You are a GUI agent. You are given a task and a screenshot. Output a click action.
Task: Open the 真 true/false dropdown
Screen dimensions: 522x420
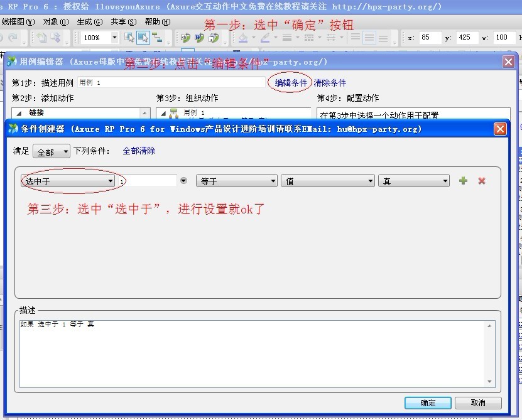pyautogui.click(x=414, y=181)
